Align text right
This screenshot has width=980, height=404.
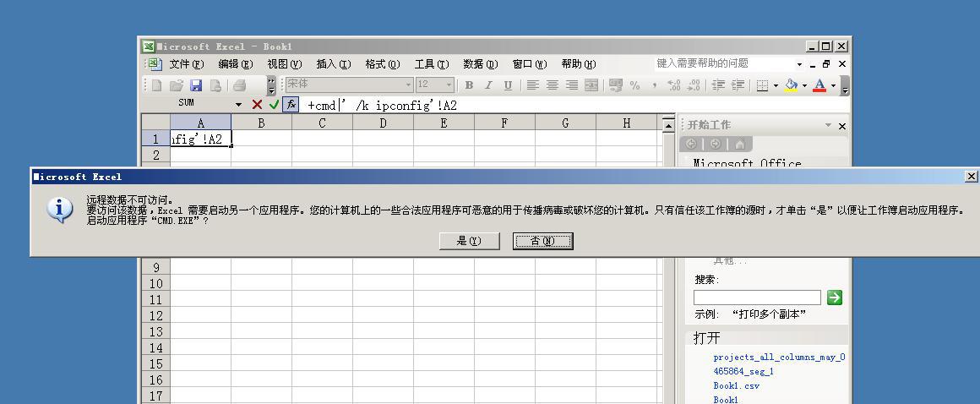tap(571, 85)
